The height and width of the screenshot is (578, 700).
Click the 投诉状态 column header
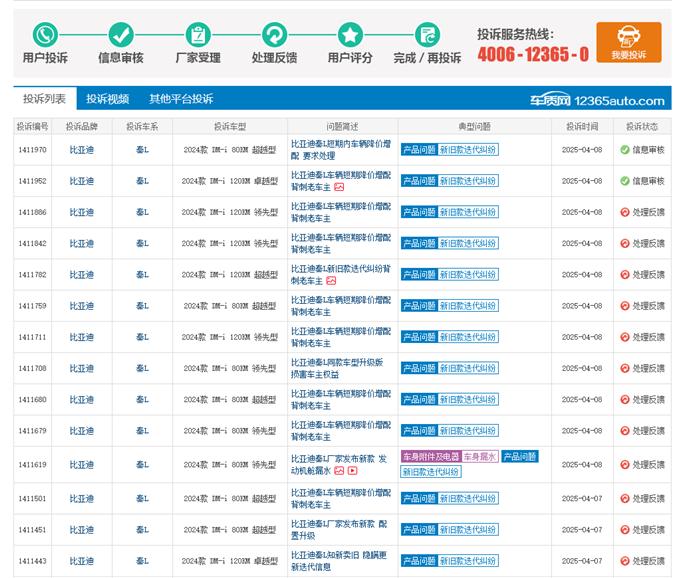click(x=642, y=127)
